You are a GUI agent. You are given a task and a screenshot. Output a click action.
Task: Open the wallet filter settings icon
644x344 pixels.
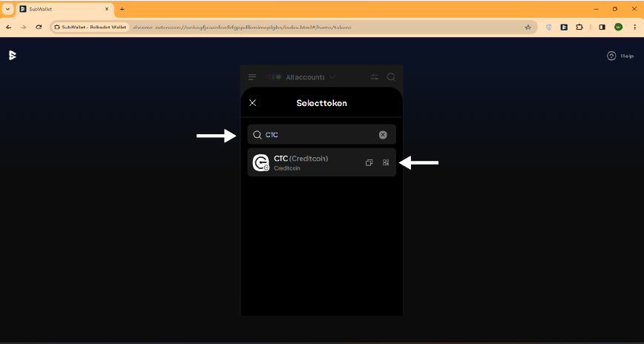[375, 77]
